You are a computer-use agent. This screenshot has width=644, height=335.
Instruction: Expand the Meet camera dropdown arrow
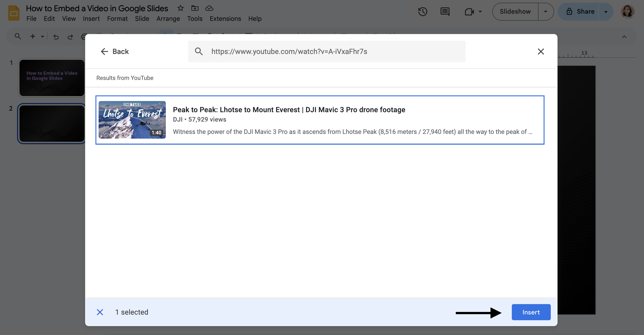click(x=480, y=11)
